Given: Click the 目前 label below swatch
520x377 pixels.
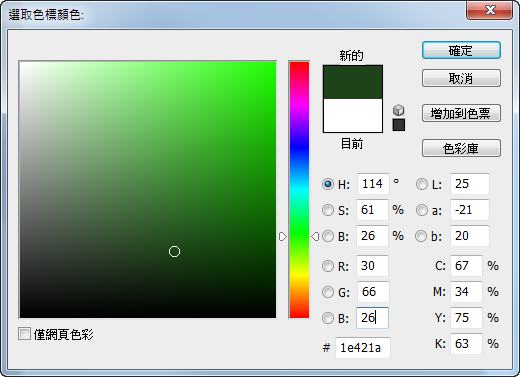Looking at the screenshot, I should click(352, 144).
